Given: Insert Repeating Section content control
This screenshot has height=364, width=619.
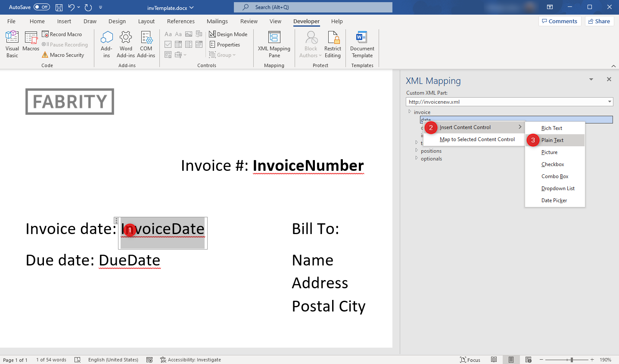Looking at the screenshot, I should point(168,55).
